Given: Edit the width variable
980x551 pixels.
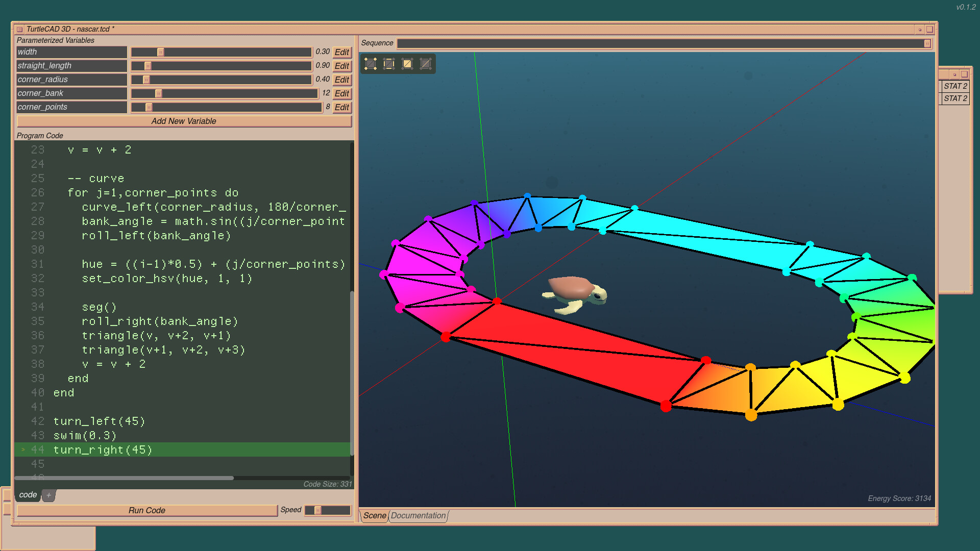Looking at the screenshot, I should (341, 52).
